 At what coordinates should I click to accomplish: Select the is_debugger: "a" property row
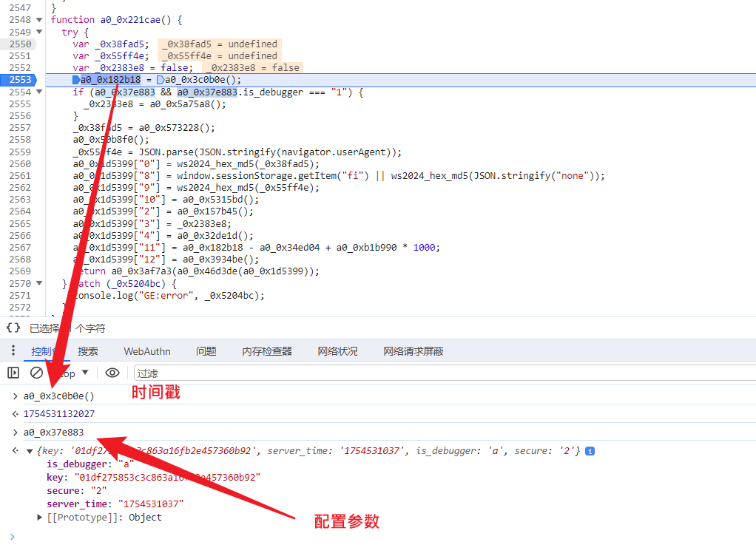pos(90,464)
